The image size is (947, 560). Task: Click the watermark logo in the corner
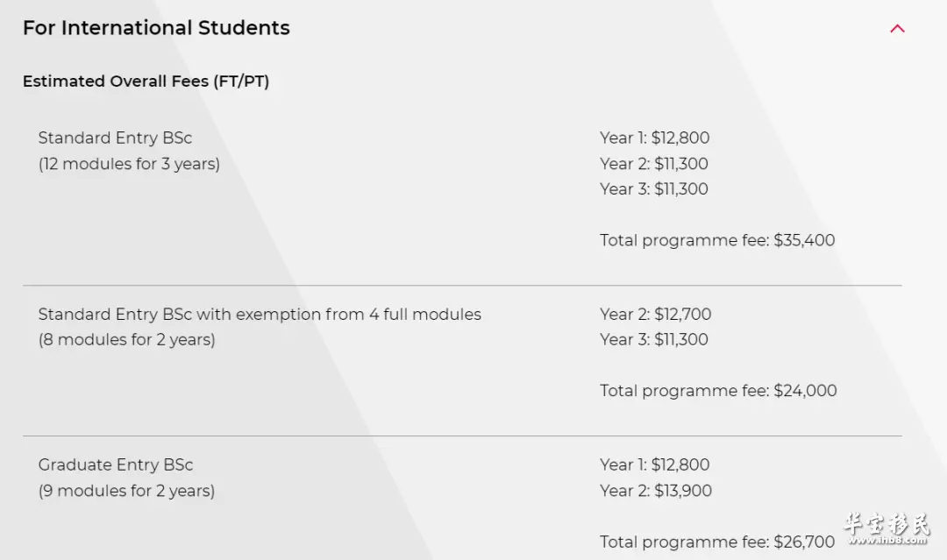[x=886, y=528]
